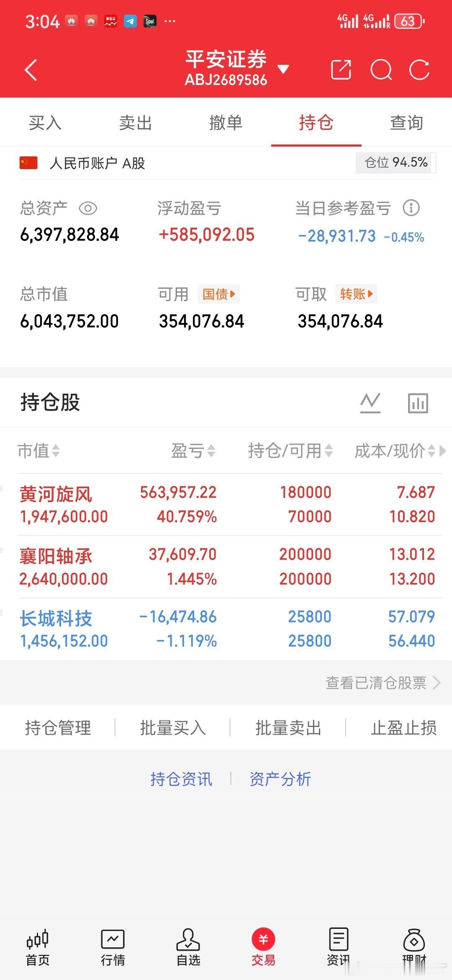Open info icon beside 当日参考盈亏

pyautogui.click(x=411, y=208)
